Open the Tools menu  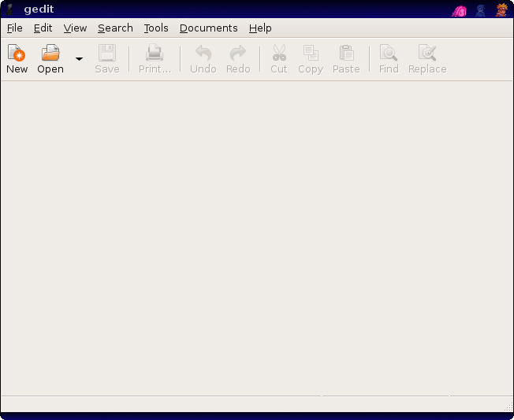tap(156, 28)
